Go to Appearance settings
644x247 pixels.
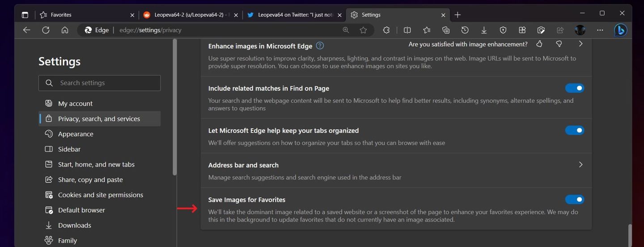(x=99, y=134)
